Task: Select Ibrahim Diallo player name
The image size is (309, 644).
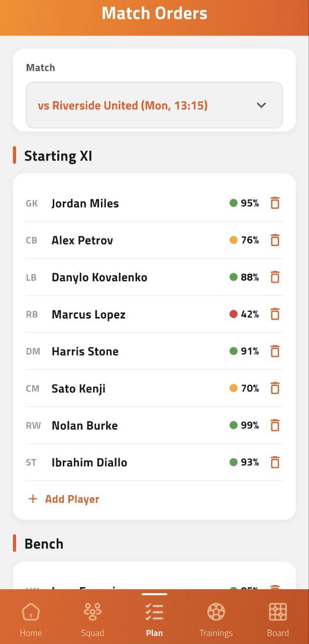Action: click(89, 462)
